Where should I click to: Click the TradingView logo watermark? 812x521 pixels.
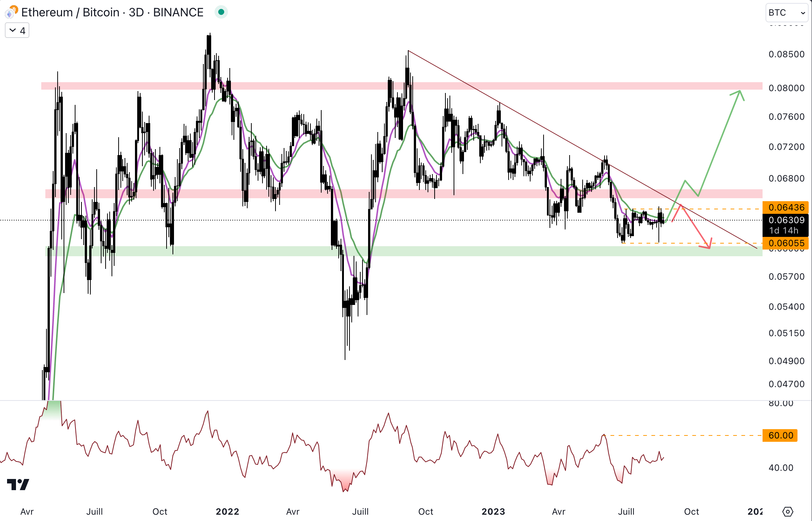pos(18,484)
